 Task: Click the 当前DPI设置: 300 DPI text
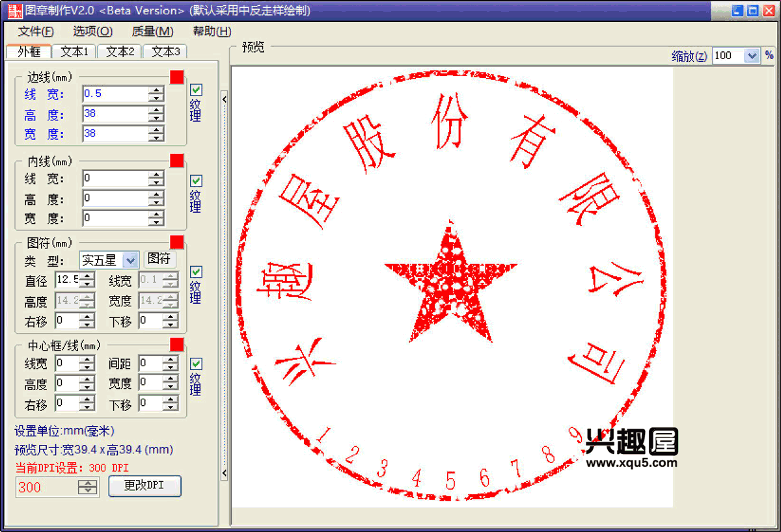tap(72, 467)
